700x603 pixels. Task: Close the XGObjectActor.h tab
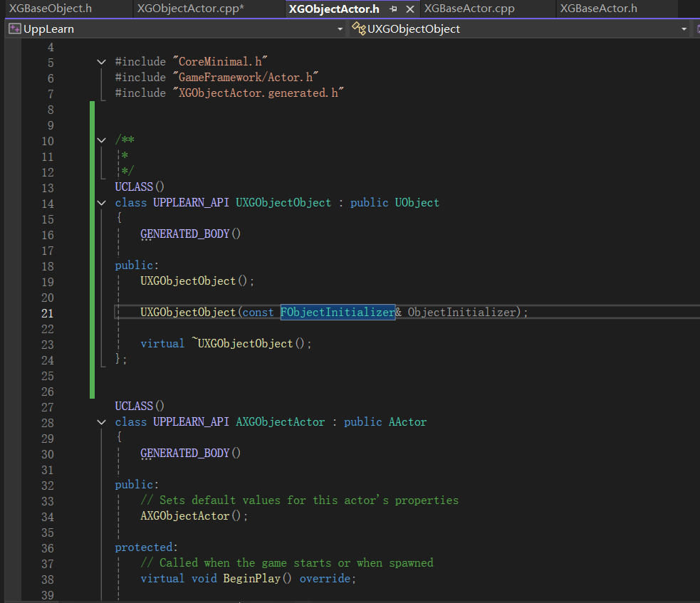(x=409, y=9)
